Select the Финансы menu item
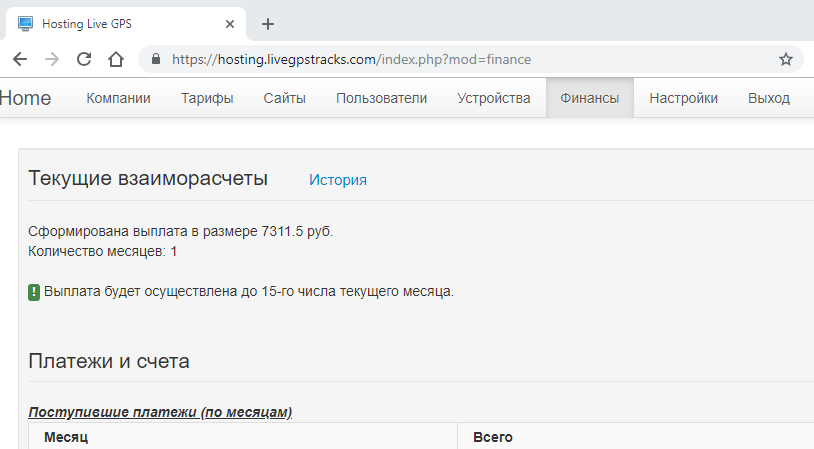814x449 pixels. [589, 98]
